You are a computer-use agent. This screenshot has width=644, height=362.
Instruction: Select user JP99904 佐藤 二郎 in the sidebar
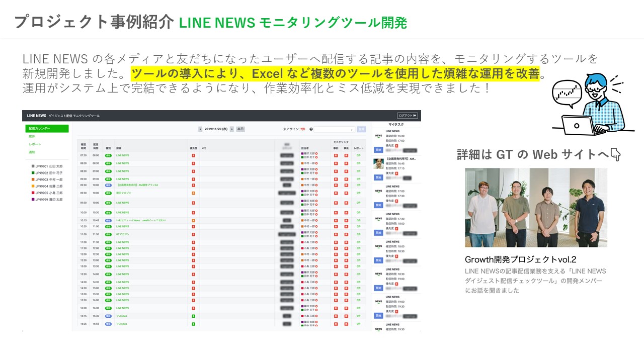point(47,186)
